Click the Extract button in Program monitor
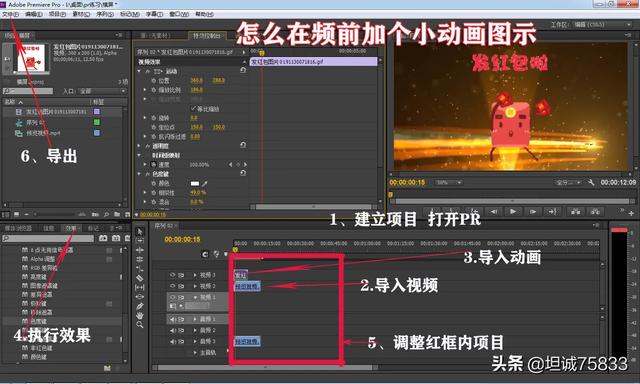The image size is (640, 384). [x=596, y=211]
